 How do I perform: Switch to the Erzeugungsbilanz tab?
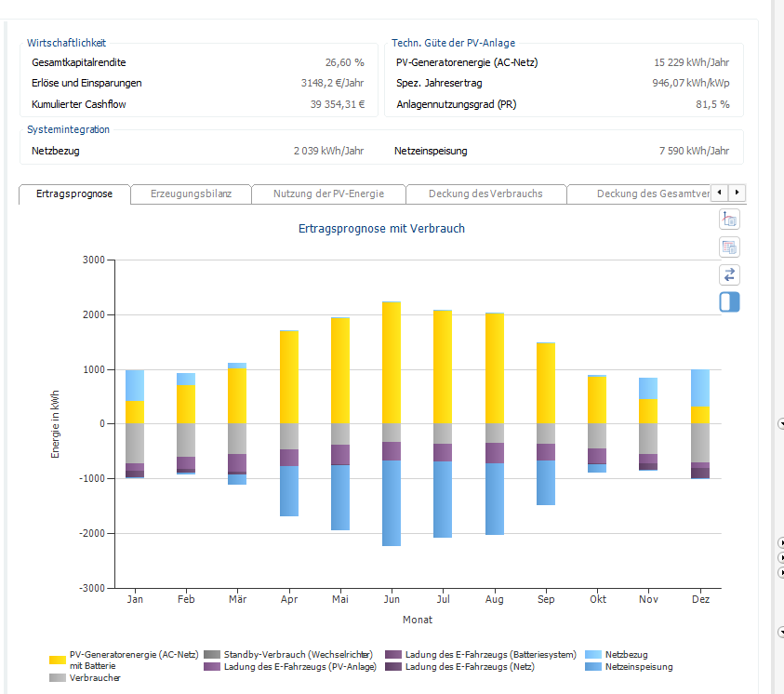click(190, 194)
